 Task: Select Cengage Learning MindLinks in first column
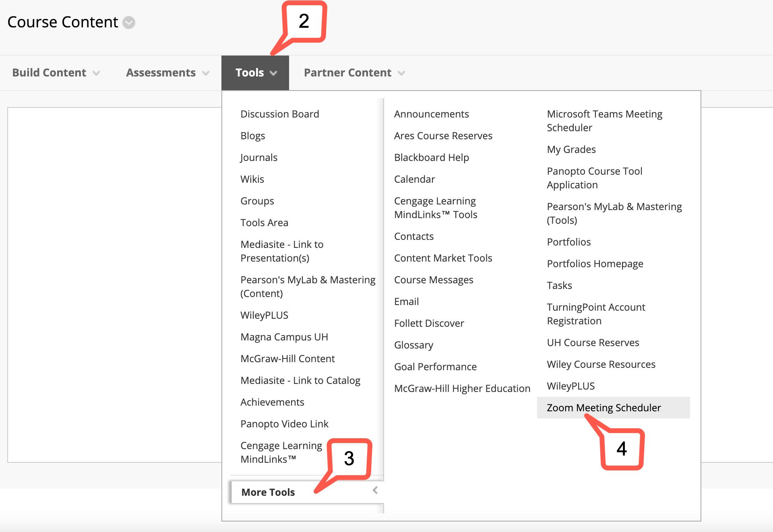coord(281,452)
